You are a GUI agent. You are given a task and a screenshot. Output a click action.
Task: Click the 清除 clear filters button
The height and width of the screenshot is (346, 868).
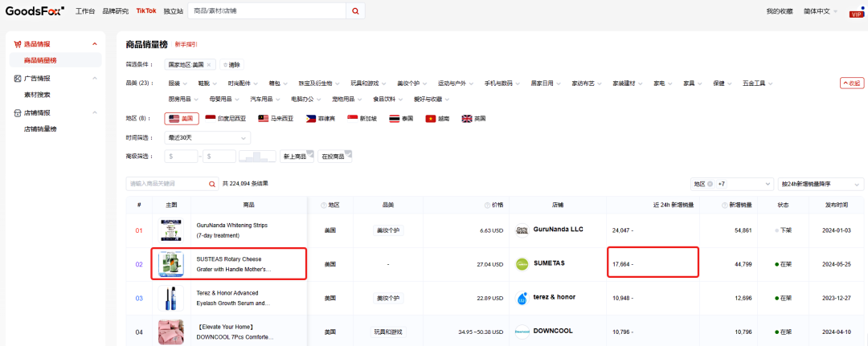pyautogui.click(x=231, y=65)
